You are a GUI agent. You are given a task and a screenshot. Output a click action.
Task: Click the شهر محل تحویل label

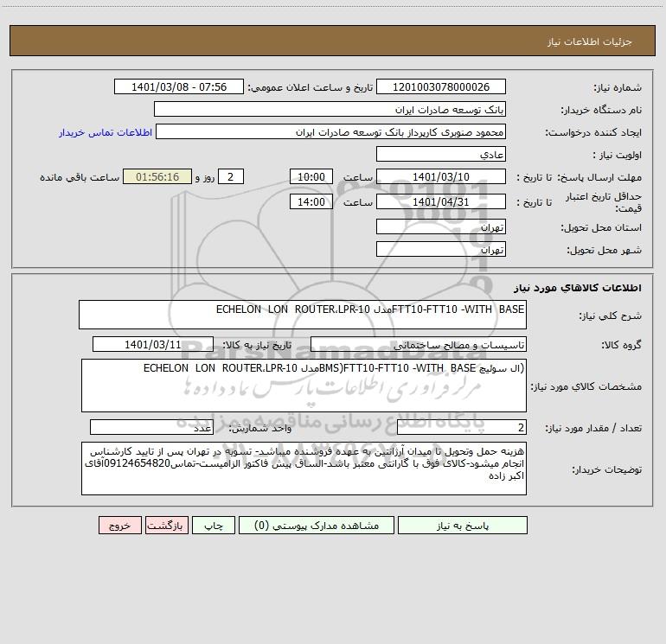[605, 250]
